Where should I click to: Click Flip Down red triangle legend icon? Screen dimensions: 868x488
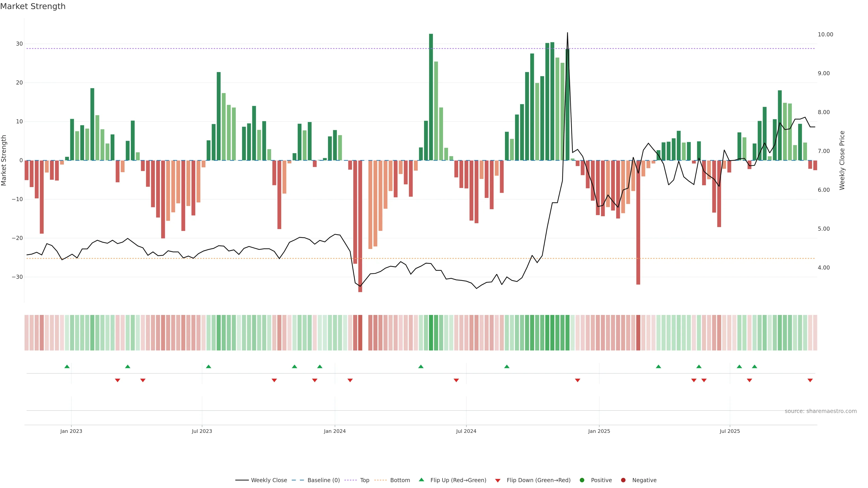pyautogui.click(x=498, y=481)
